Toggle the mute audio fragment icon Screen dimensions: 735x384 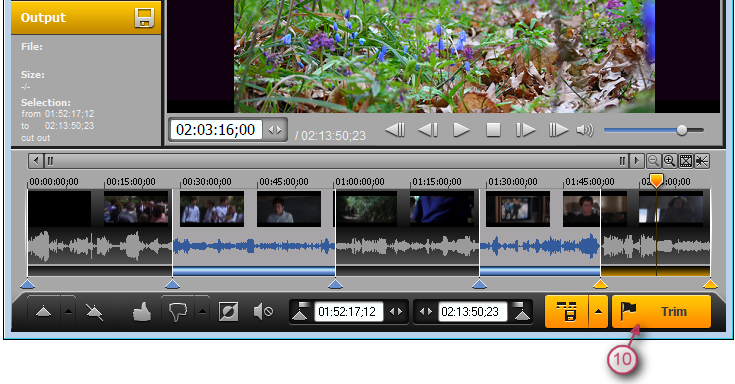(262, 311)
